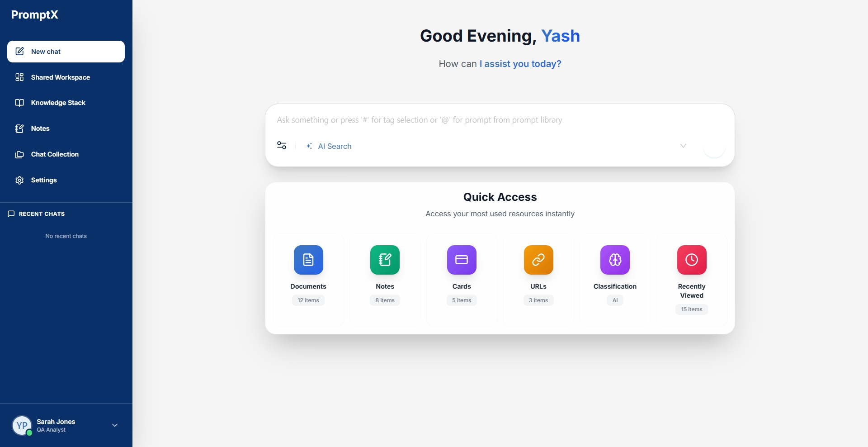Open Notes from the sidebar
This screenshot has width=868, height=447.
[x=40, y=128]
